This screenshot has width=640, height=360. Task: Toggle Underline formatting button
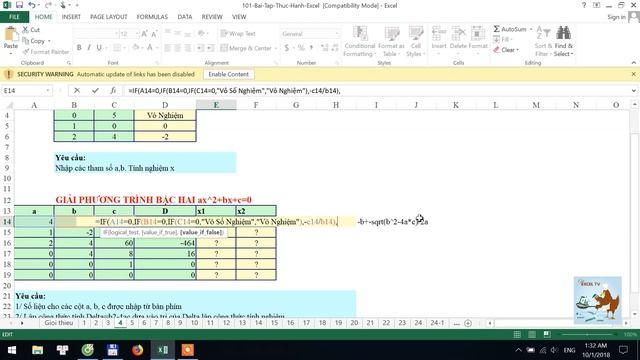pos(99,48)
